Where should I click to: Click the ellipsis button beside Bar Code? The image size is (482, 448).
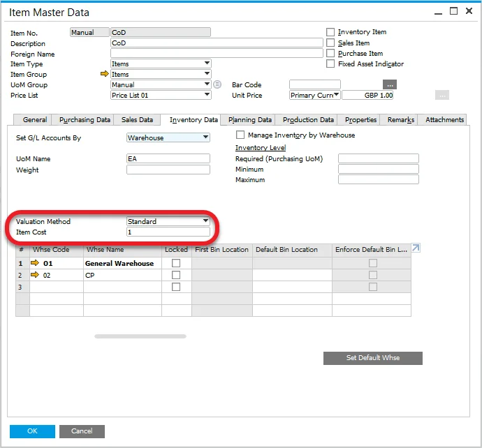pyautogui.click(x=389, y=85)
